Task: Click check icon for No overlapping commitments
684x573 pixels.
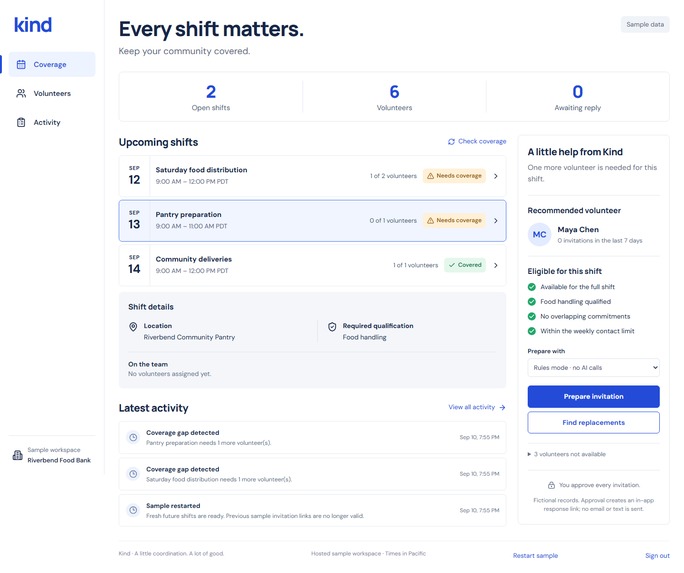Action: point(531,317)
